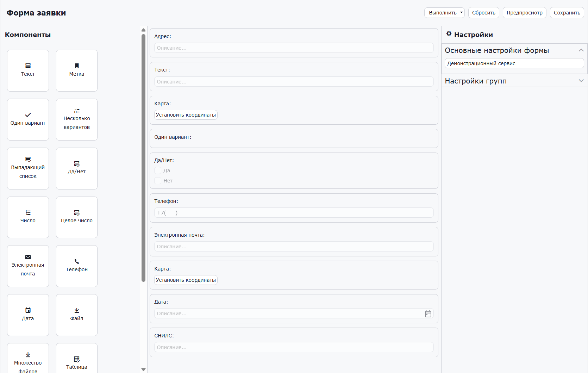The width and height of the screenshot is (588, 373).
Task: Open the Выполнить dropdown
Action: point(444,13)
